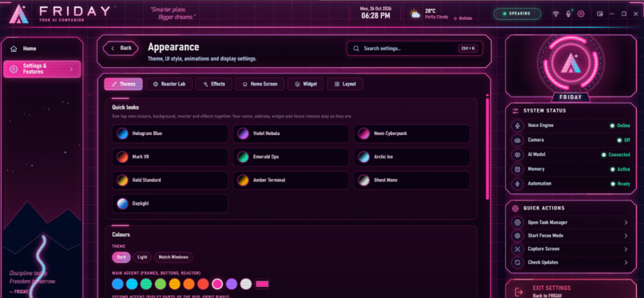Image resolution: width=644 pixels, height=298 pixels.
Task: Click the Open Task Manager gear icon
Action: pyautogui.click(x=517, y=222)
